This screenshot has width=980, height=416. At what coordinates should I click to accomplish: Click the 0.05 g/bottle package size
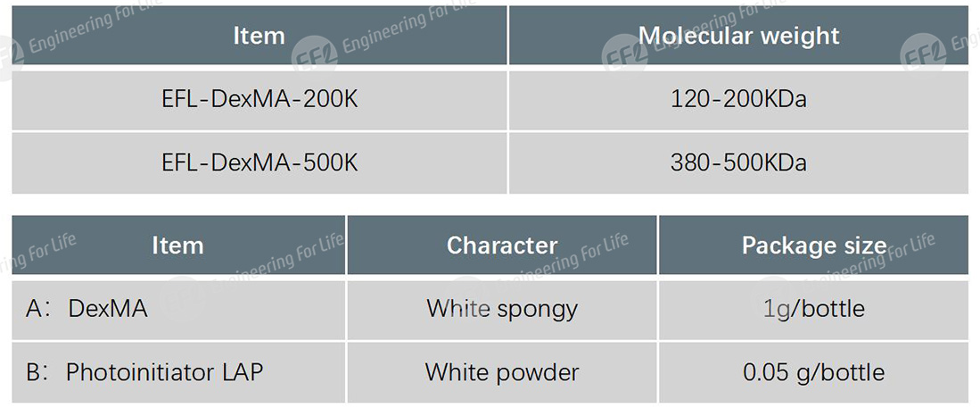[813, 371]
